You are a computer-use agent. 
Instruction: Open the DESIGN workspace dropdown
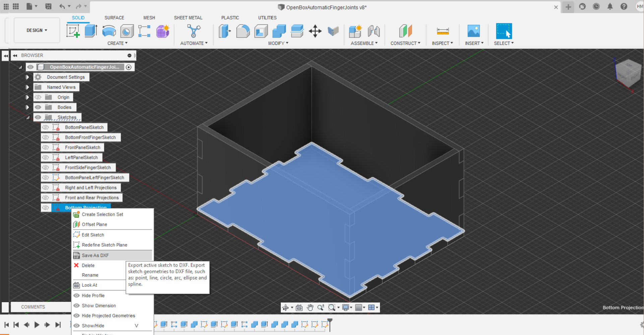coord(37,30)
